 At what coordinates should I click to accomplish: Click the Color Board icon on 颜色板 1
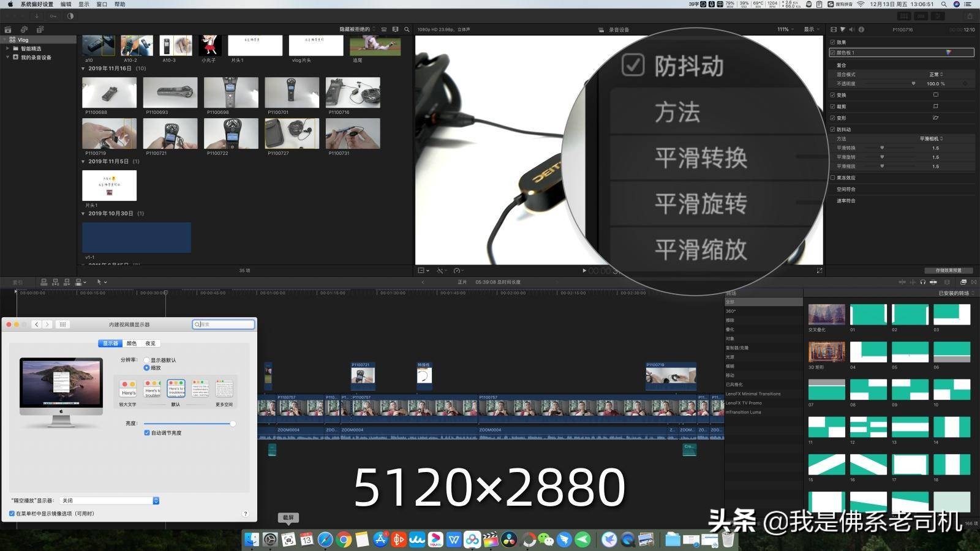(948, 53)
